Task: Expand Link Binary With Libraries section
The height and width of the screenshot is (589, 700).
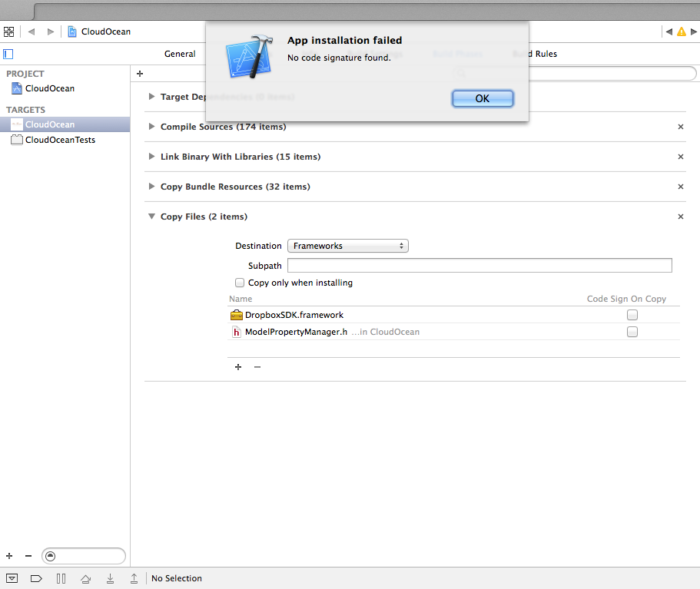Action: pos(152,156)
